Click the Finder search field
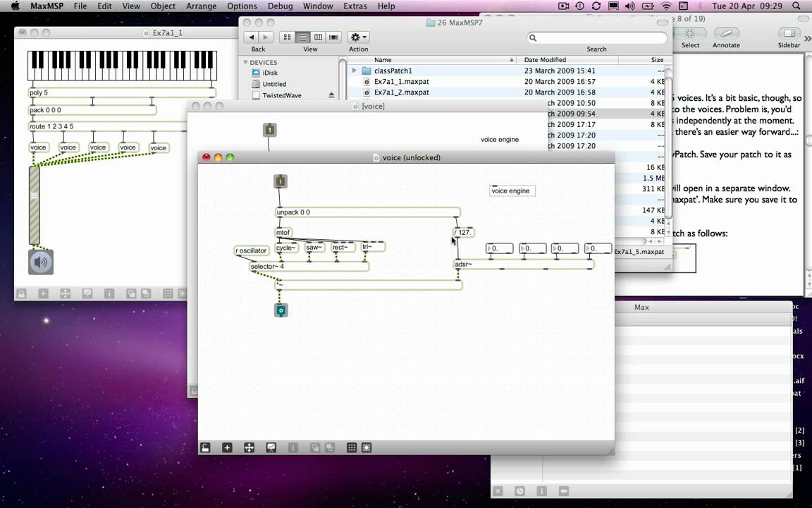The height and width of the screenshot is (508, 812). [596, 38]
